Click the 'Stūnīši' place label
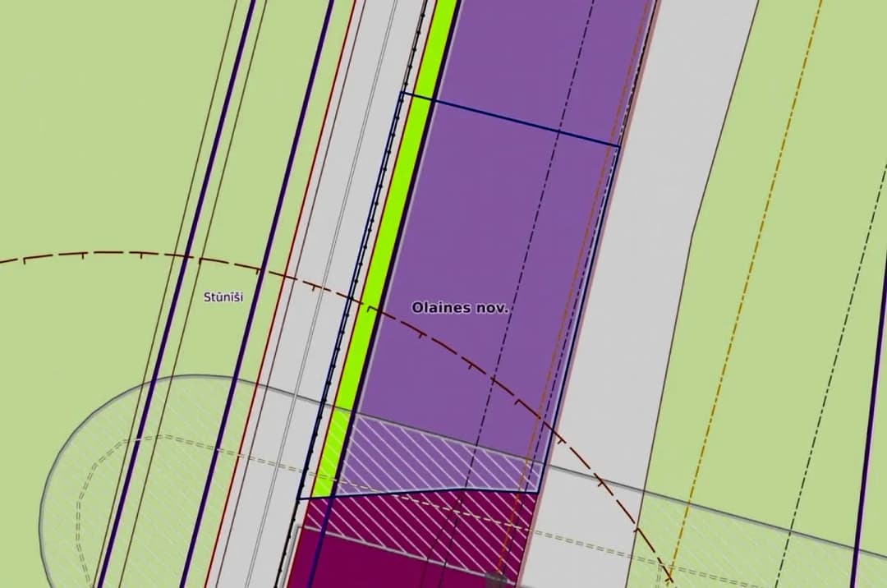This screenshot has height=588, width=887. click(x=223, y=296)
